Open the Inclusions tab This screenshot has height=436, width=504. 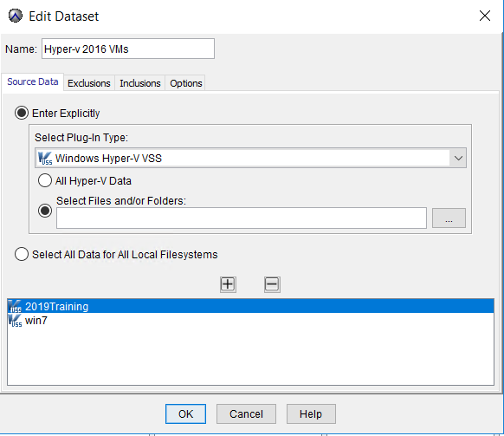point(139,83)
